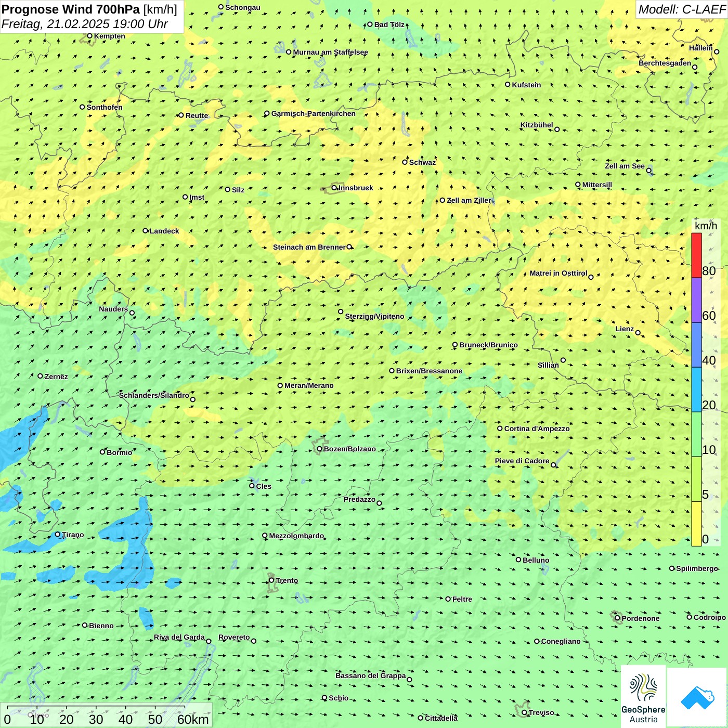The image size is (728, 728).
Task: Click the 'Steinach am Brenner' label
Action: point(309,247)
